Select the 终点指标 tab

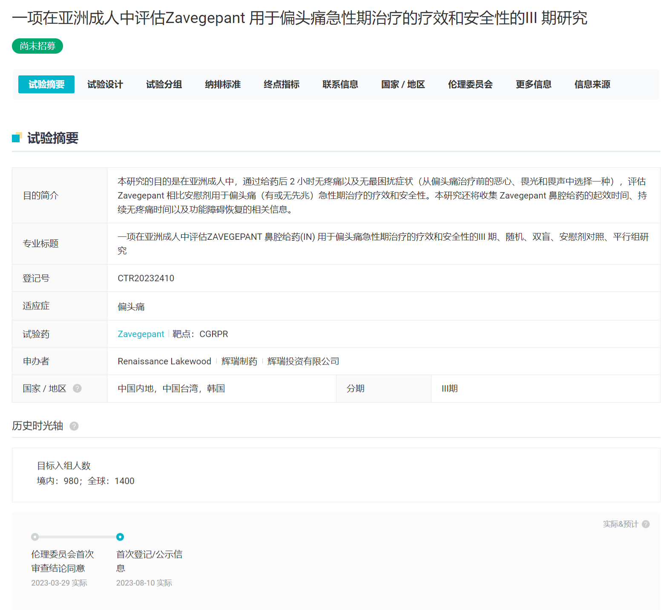point(281,84)
